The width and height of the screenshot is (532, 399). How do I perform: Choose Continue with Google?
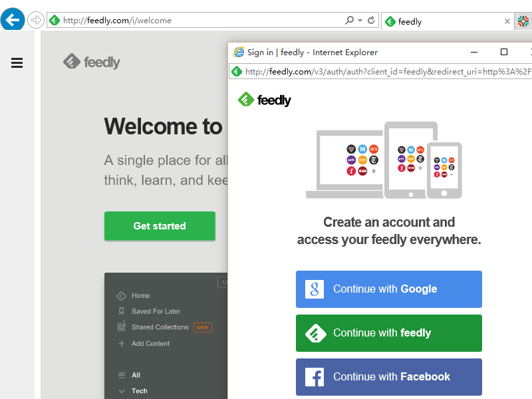pyautogui.click(x=388, y=289)
